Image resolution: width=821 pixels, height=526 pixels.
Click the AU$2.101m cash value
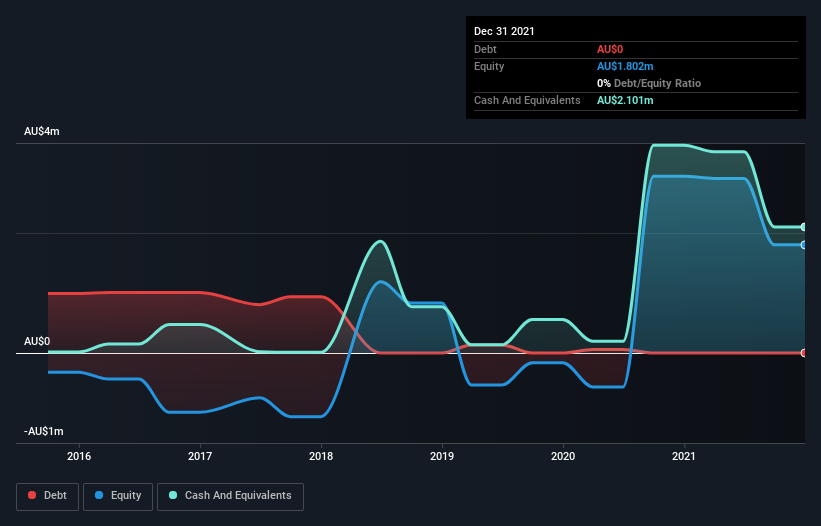tap(625, 100)
